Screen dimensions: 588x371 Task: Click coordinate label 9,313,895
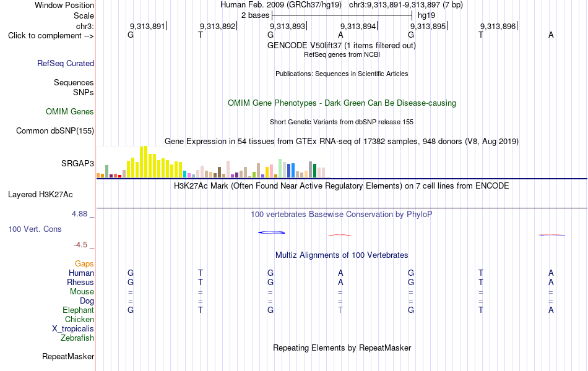428,26
